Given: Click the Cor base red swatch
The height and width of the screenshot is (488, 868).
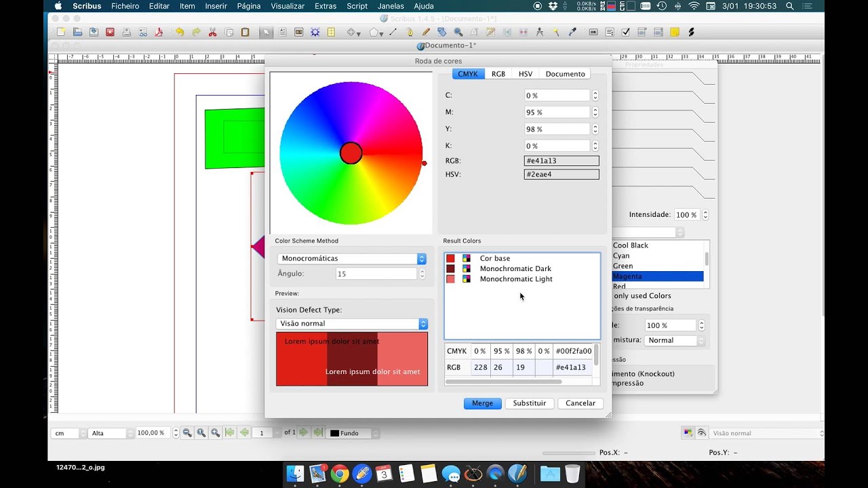Looking at the screenshot, I should coord(450,258).
